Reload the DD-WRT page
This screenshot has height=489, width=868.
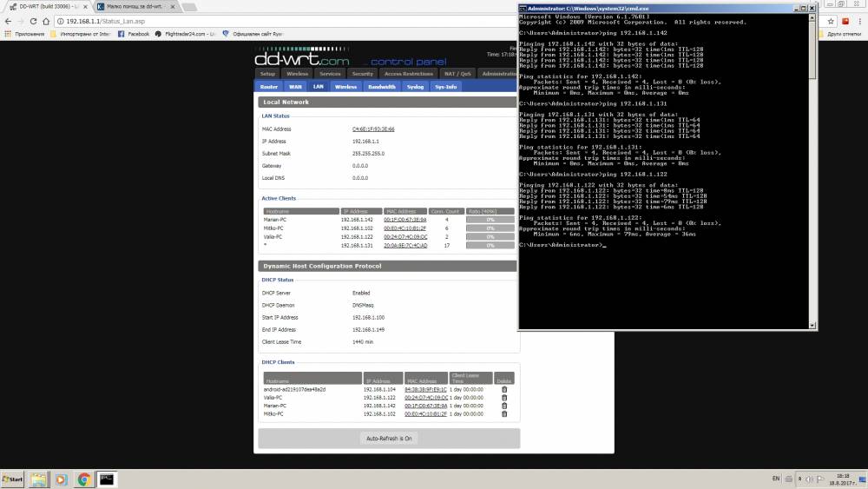click(33, 21)
